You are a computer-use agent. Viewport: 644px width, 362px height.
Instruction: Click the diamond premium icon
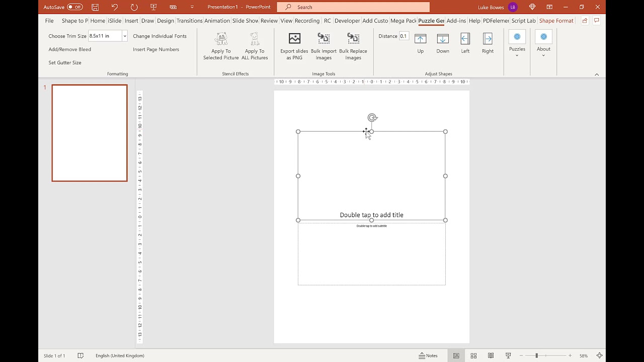(x=532, y=7)
